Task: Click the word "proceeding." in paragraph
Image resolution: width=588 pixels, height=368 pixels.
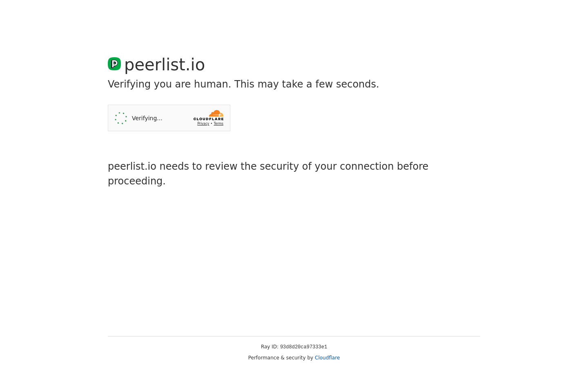Action: [x=137, y=181]
